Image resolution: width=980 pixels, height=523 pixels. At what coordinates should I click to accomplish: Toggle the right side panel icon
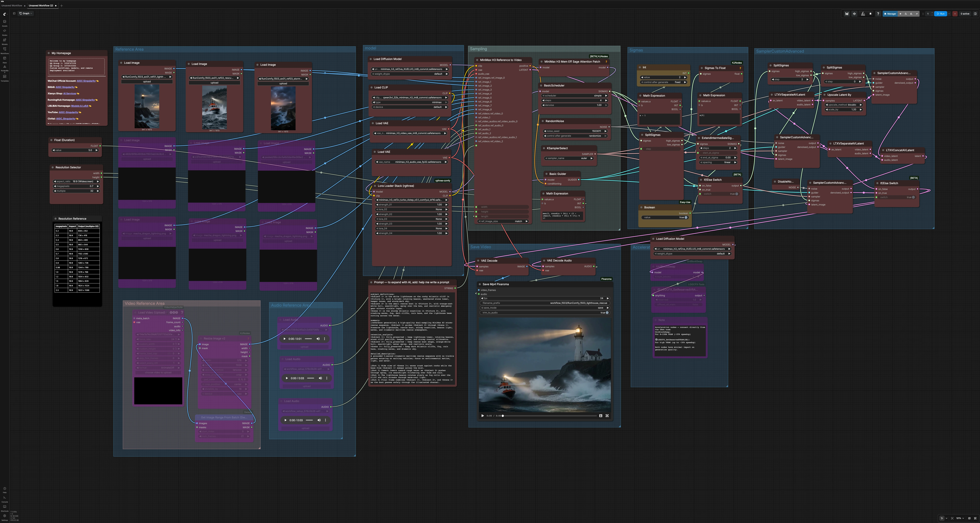point(975,14)
